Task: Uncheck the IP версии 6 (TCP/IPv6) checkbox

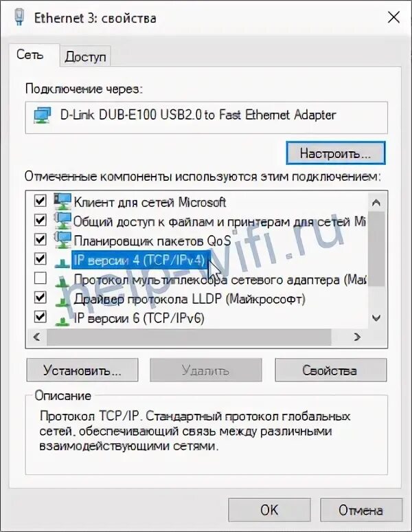Action: click(41, 317)
